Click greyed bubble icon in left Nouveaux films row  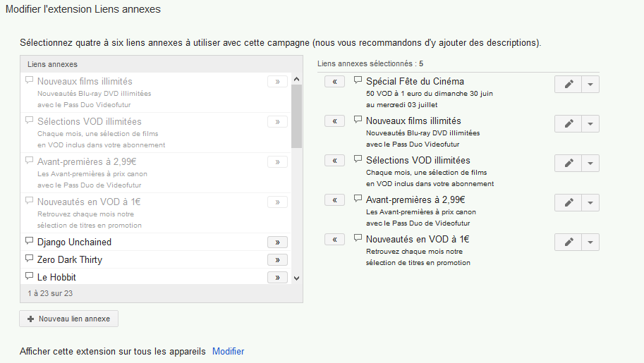(x=29, y=80)
